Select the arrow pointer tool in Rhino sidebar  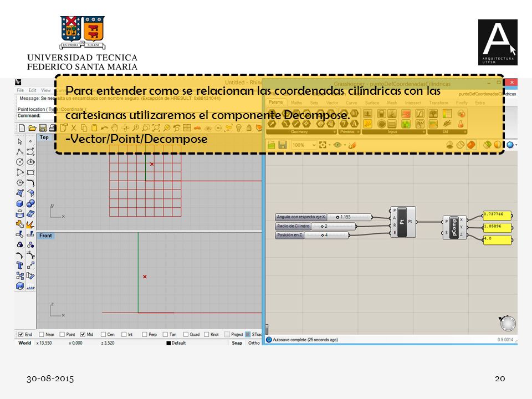tap(20, 141)
